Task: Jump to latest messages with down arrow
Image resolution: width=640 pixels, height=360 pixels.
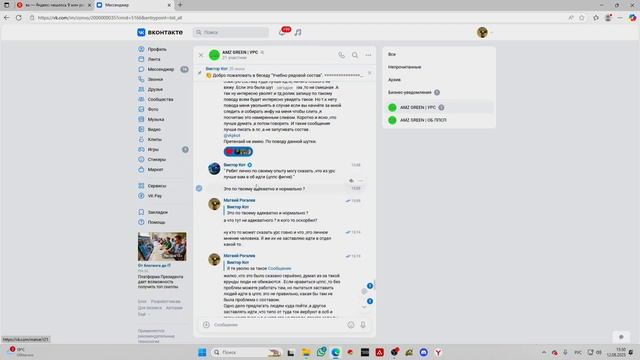Action: tap(364, 307)
